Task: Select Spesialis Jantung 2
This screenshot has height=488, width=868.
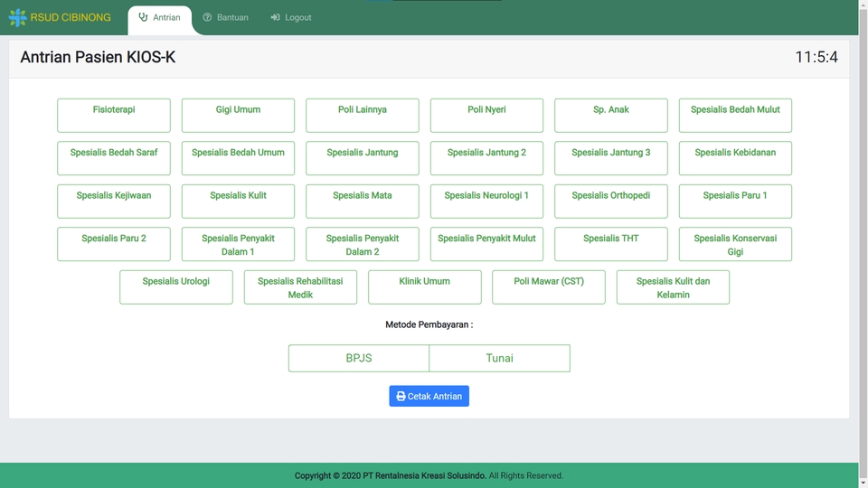Action: [x=486, y=158]
